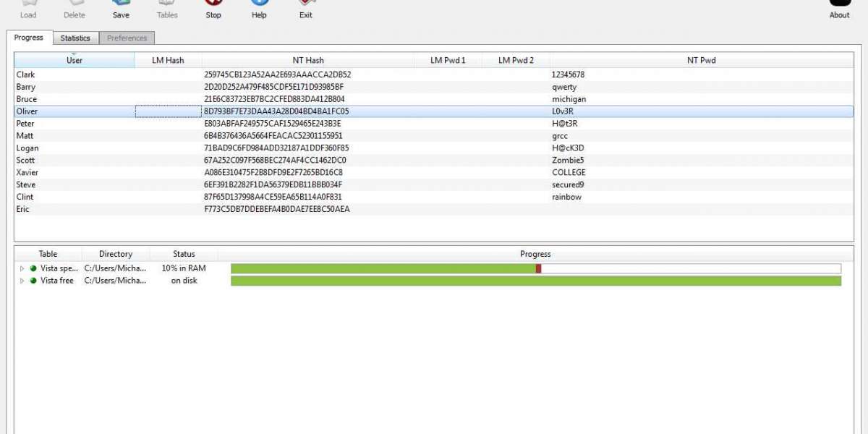Stop the cracking process

(213, 6)
